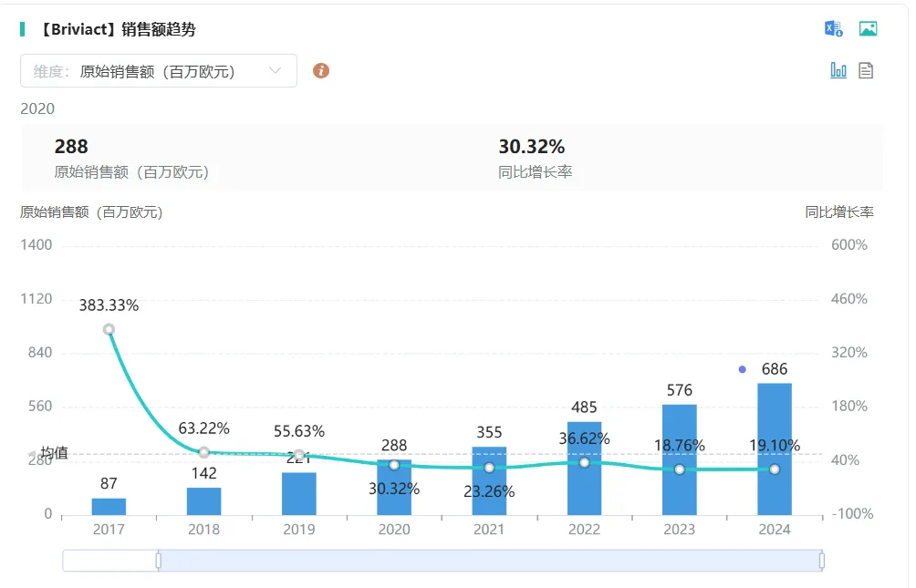Click the highlighted range of the zoom bar
Viewport: 916px width, 588px height.
point(489,561)
